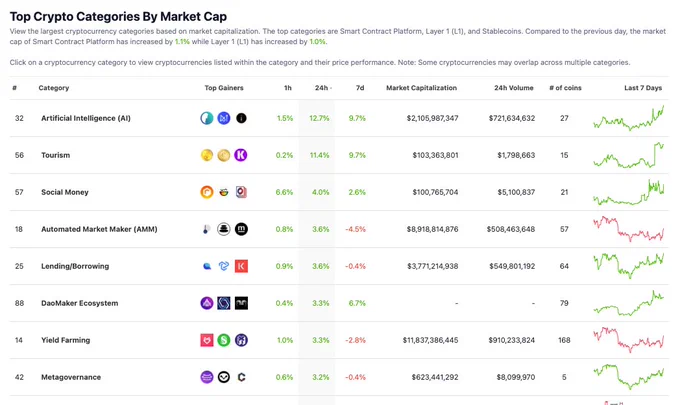Sort by 24h Volume column header
This screenshot has width=680, height=405.
point(514,88)
